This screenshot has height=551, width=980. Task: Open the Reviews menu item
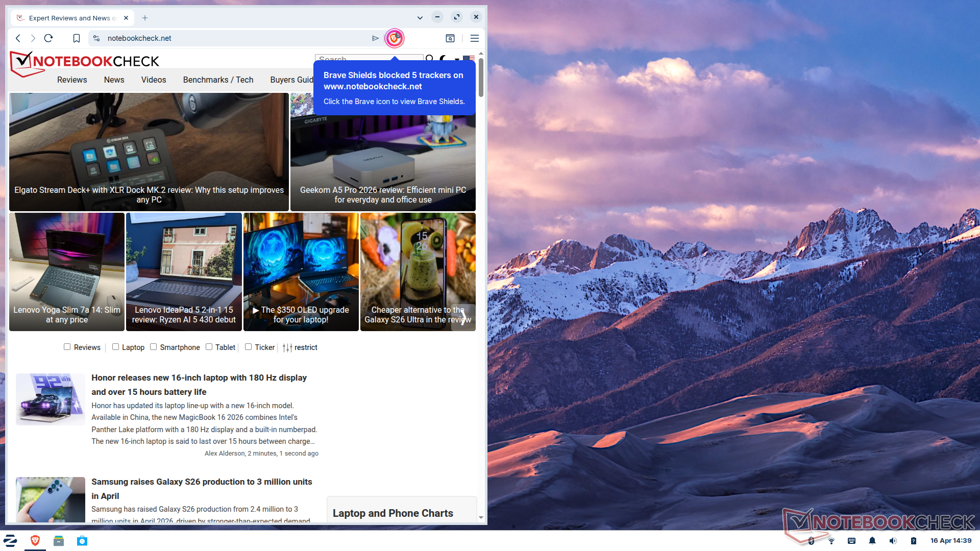point(72,80)
